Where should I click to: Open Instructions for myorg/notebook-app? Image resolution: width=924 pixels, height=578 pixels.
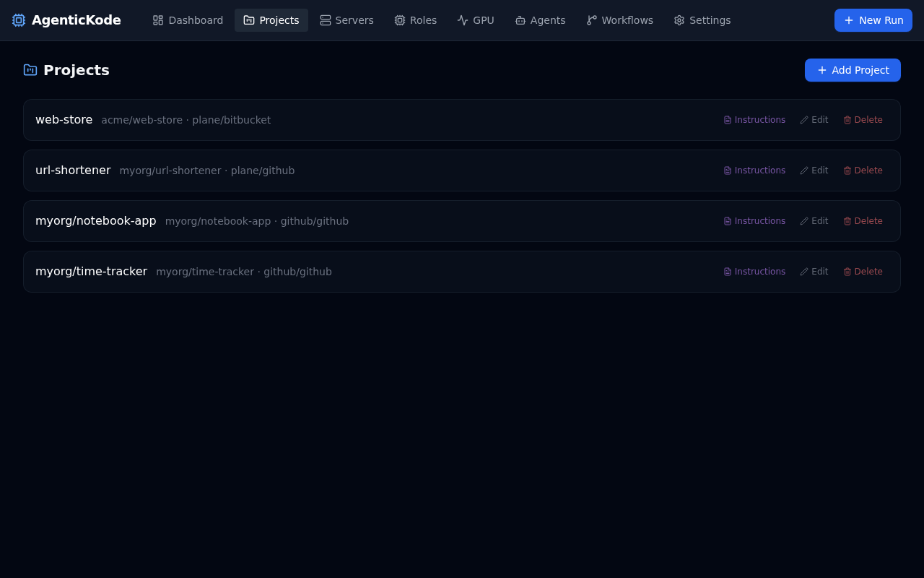click(754, 221)
